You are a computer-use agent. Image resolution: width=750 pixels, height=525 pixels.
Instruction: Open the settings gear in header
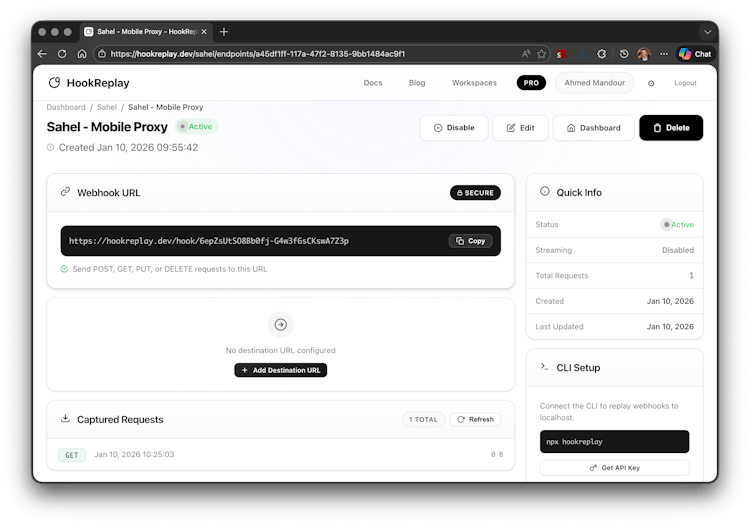[651, 83]
